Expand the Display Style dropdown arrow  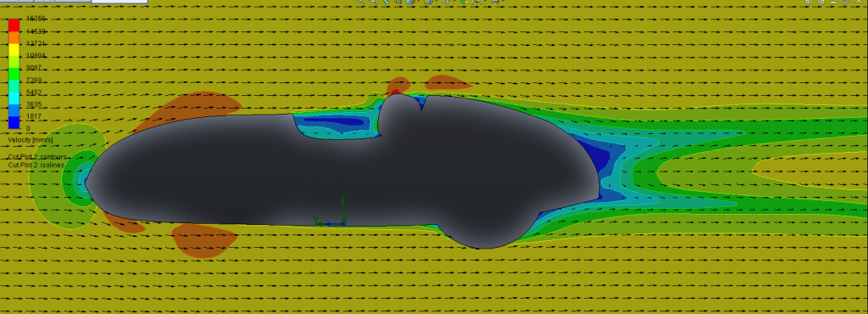[x=437, y=1]
